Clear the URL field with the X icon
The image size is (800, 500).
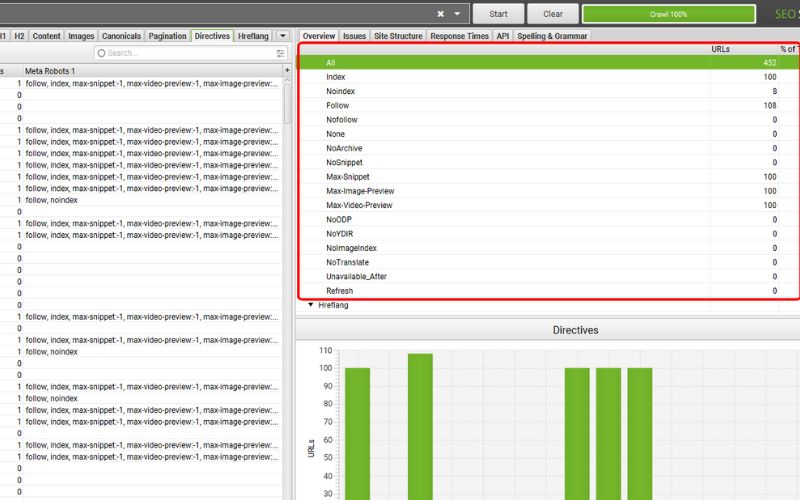[x=440, y=14]
